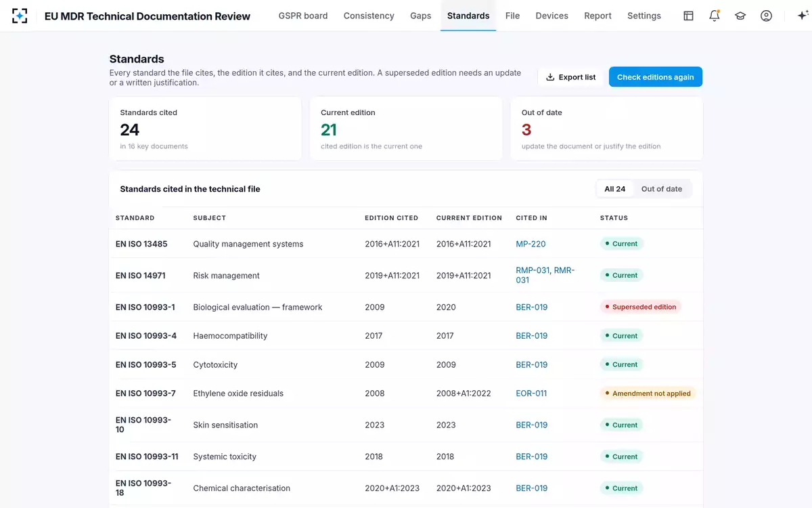Click Check editions again

point(656,77)
